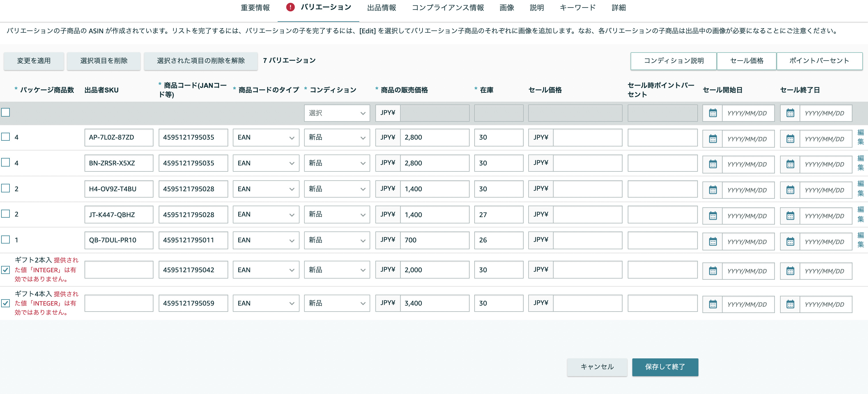The width and height of the screenshot is (868, 394).
Task: Open the 新品 condition dropdown for QB-7DUL-PR10
Action: coord(337,240)
